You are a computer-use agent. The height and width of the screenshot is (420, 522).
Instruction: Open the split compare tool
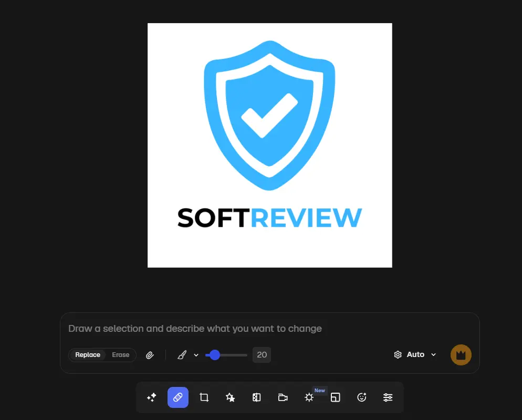coord(257,397)
